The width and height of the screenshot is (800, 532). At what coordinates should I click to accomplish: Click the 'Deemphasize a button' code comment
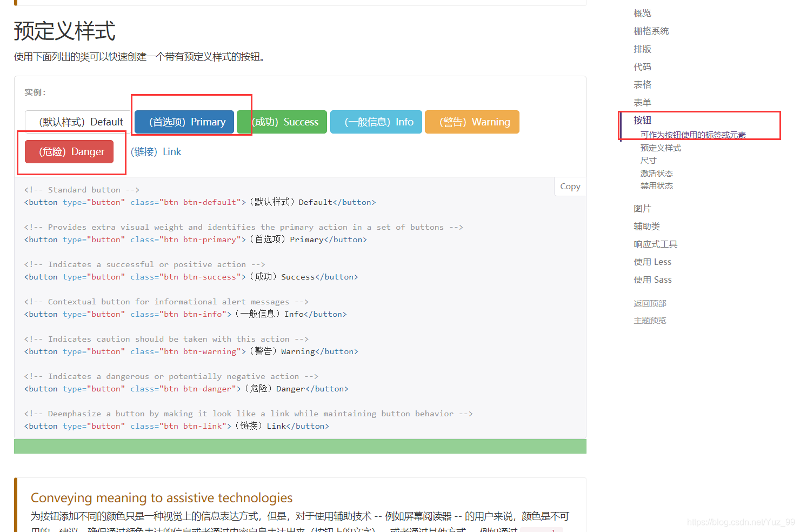click(248, 414)
